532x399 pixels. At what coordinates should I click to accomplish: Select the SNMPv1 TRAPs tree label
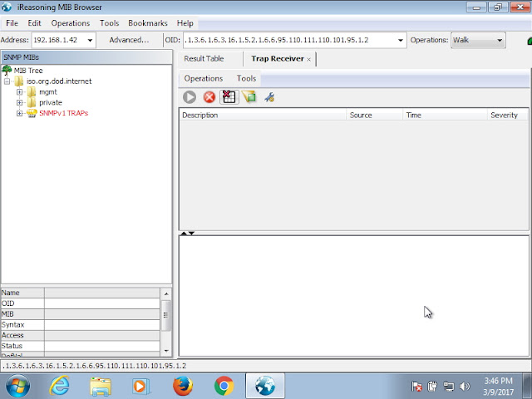pos(64,113)
